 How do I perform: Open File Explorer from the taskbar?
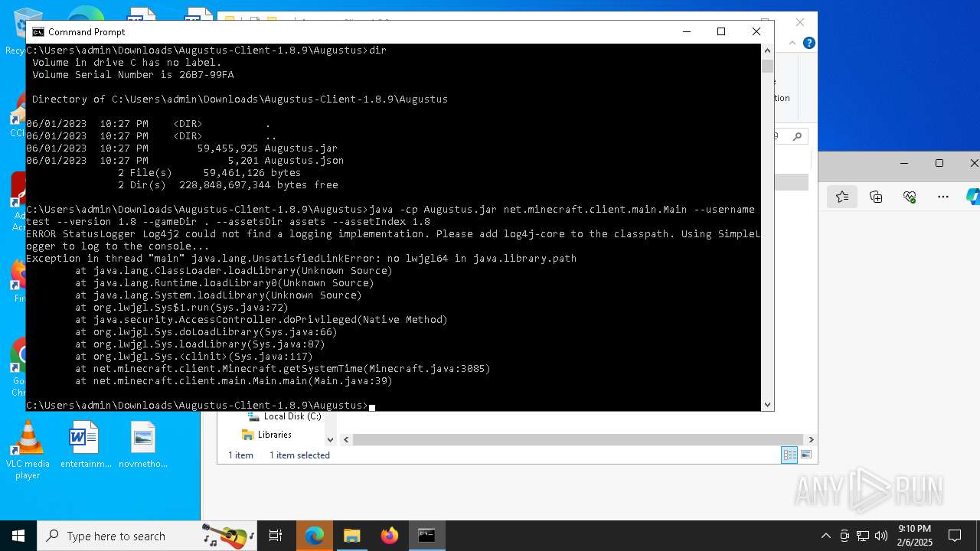tap(352, 536)
